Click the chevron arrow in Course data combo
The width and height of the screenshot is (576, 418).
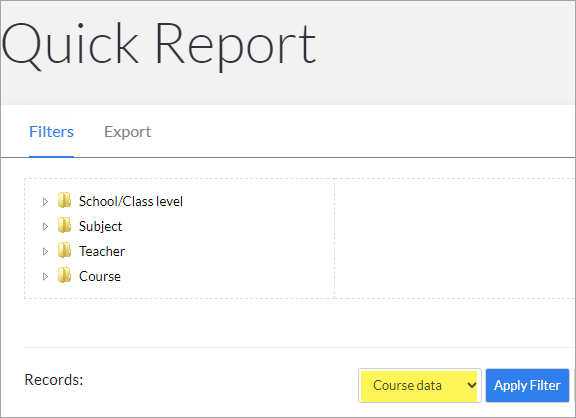click(x=471, y=386)
